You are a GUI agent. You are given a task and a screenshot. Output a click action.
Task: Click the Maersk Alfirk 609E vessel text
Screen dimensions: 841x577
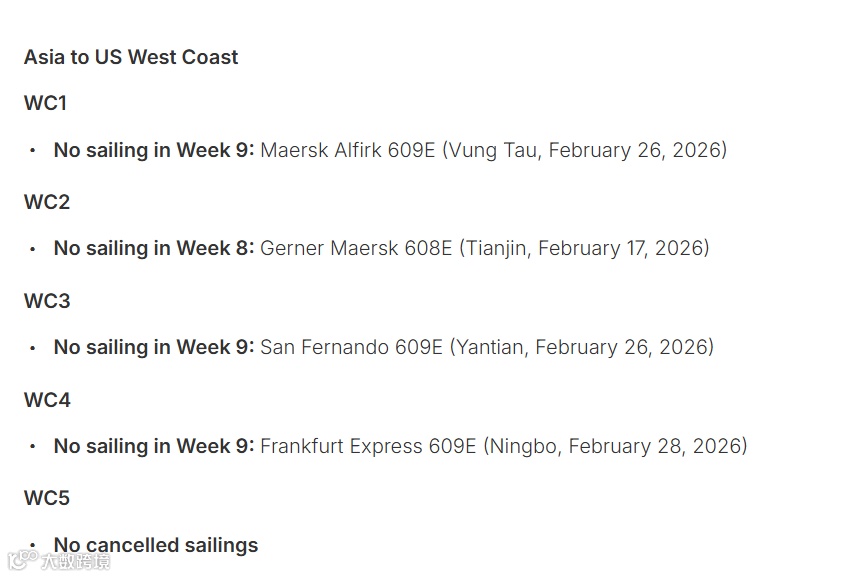pos(348,150)
